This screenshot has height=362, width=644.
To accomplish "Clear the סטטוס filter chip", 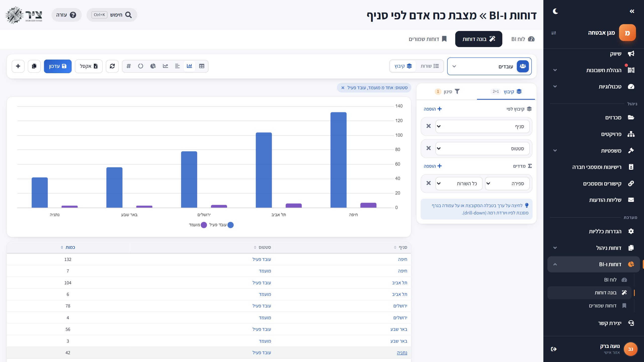I will [x=343, y=88].
